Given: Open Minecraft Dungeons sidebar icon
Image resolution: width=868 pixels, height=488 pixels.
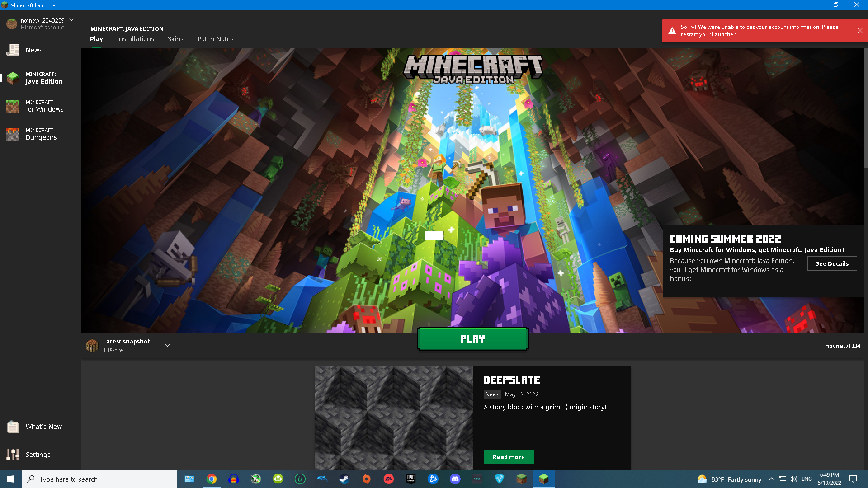Looking at the screenshot, I should click(13, 134).
